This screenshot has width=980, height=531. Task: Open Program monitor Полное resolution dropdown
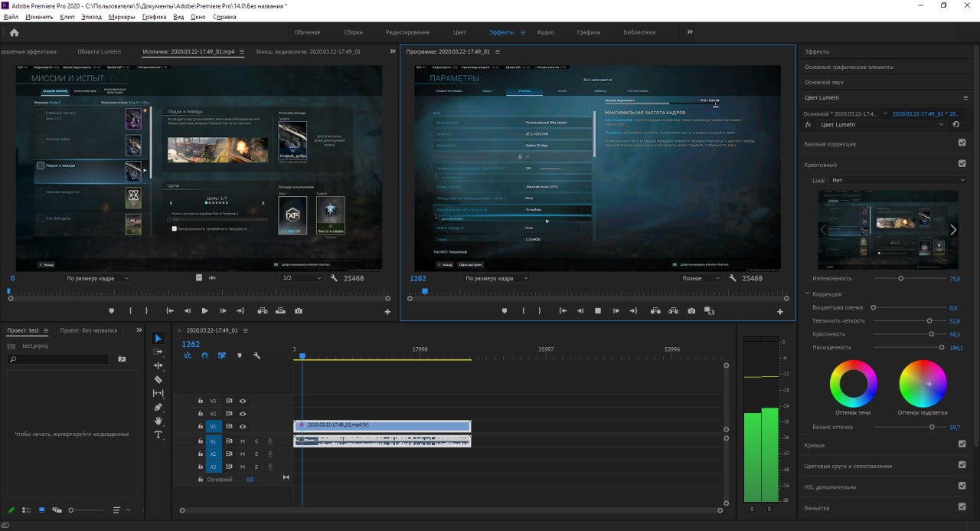pyautogui.click(x=701, y=278)
